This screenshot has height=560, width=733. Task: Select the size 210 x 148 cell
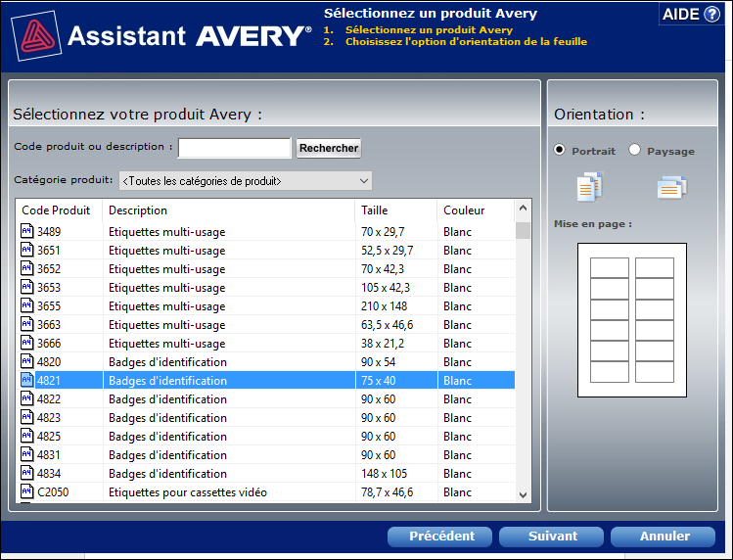tap(384, 306)
